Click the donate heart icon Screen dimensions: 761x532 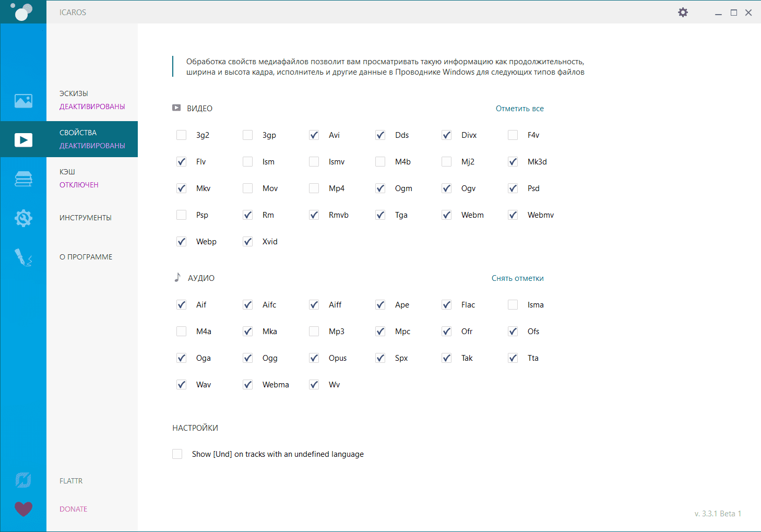tap(23, 509)
